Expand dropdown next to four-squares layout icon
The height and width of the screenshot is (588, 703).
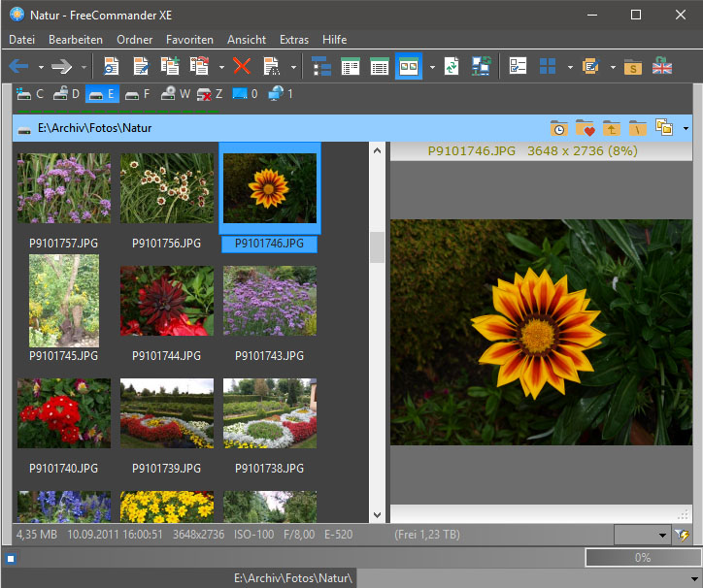(570, 67)
